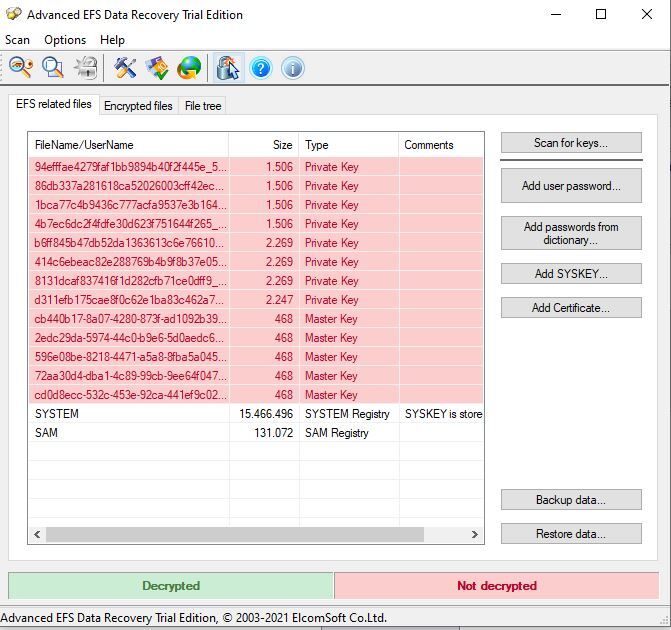Click the 'SYSTEM Registry' type cell
The image size is (671, 630).
[x=347, y=413]
